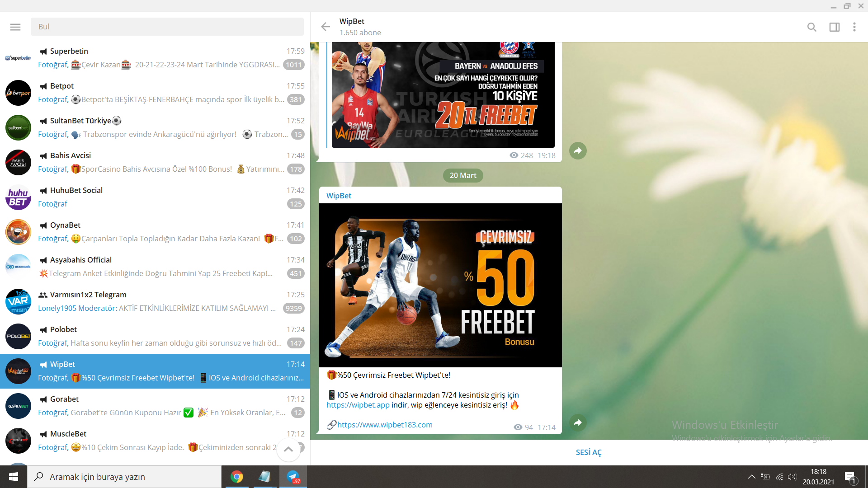Click the SESİ AÇ unmute button
868x488 pixels.
589,452
